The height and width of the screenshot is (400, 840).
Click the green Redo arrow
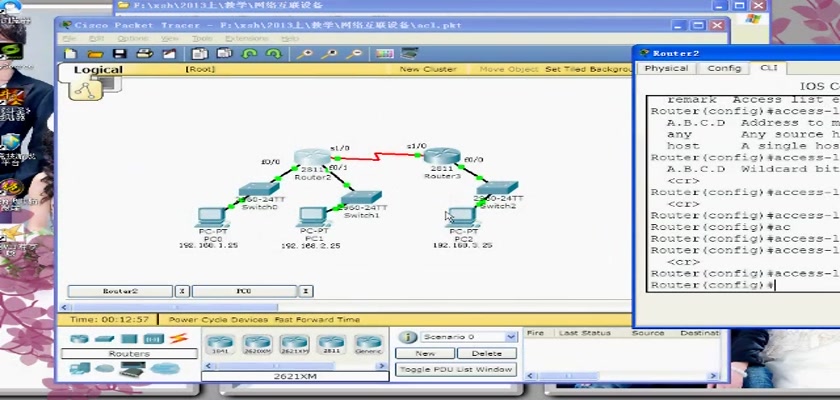[274, 54]
